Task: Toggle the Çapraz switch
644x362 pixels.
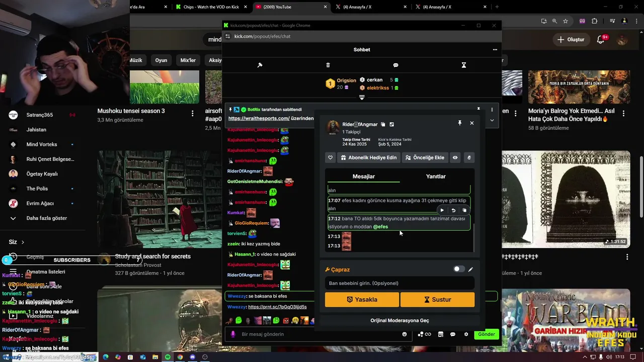Action: [459, 269]
